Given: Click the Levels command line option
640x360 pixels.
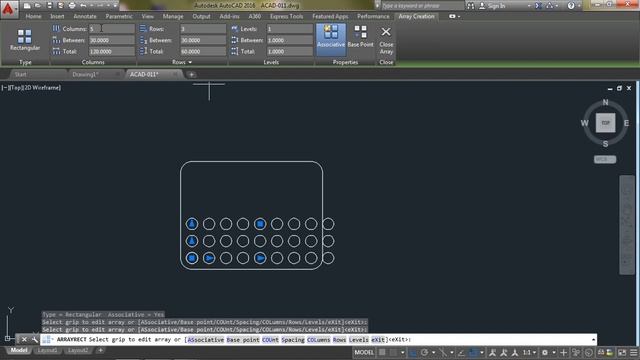Looking at the screenshot, I should coord(358,340).
